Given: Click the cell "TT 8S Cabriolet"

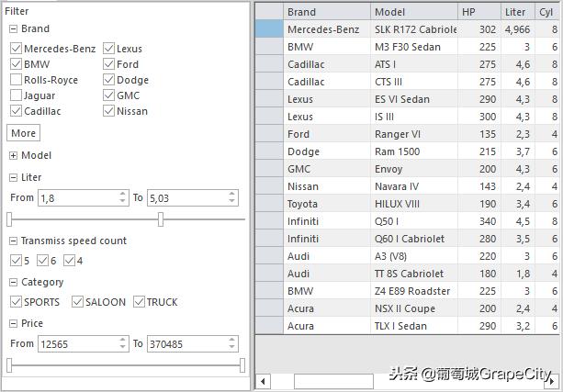Looking at the screenshot, I should click(x=414, y=274).
